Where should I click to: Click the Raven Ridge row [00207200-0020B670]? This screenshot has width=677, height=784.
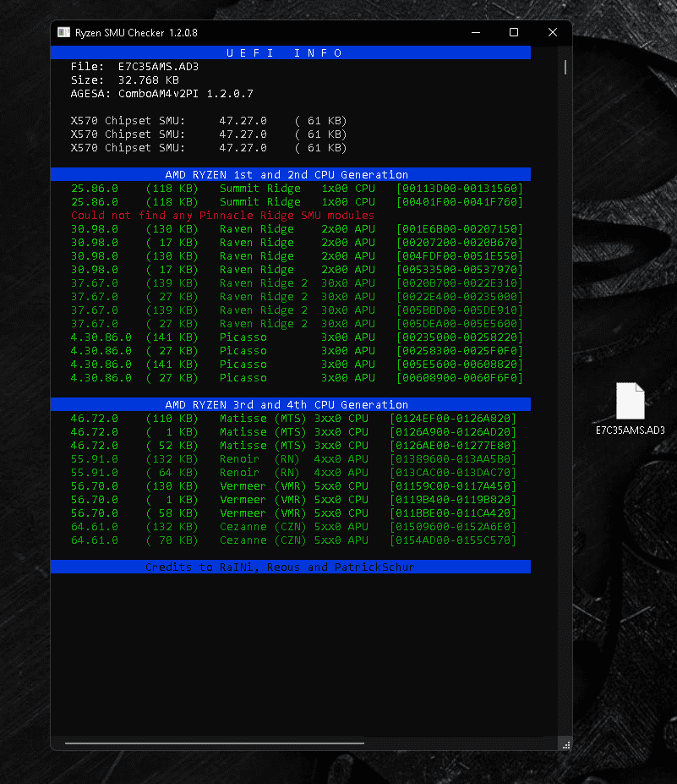[x=297, y=242]
